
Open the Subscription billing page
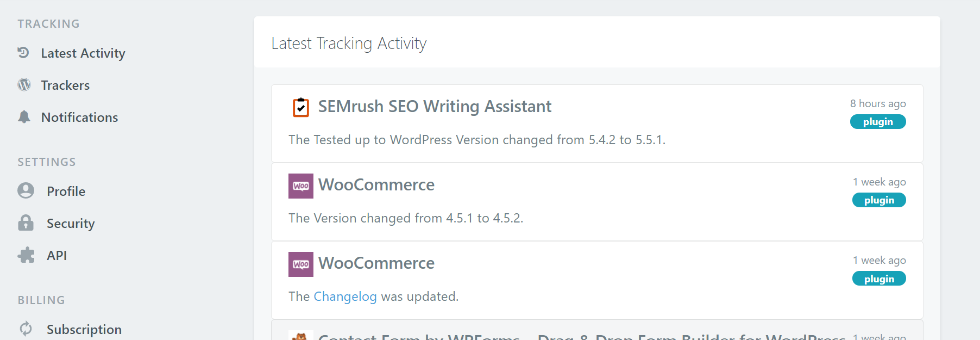click(x=84, y=330)
